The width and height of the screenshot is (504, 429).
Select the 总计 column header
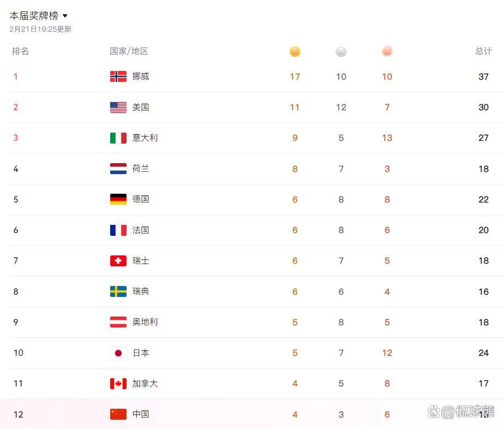pyautogui.click(x=483, y=51)
